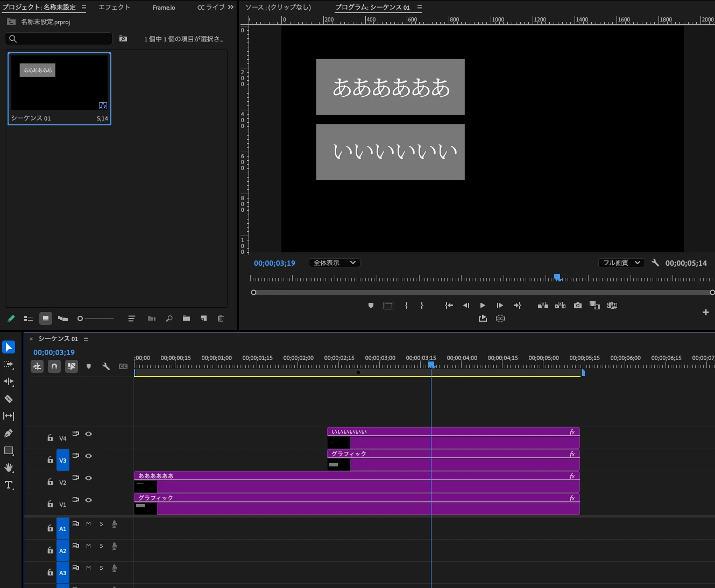Select the Hand tool
The height and width of the screenshot is (588, 715).
pyautogui.click(x=9, y=467)
